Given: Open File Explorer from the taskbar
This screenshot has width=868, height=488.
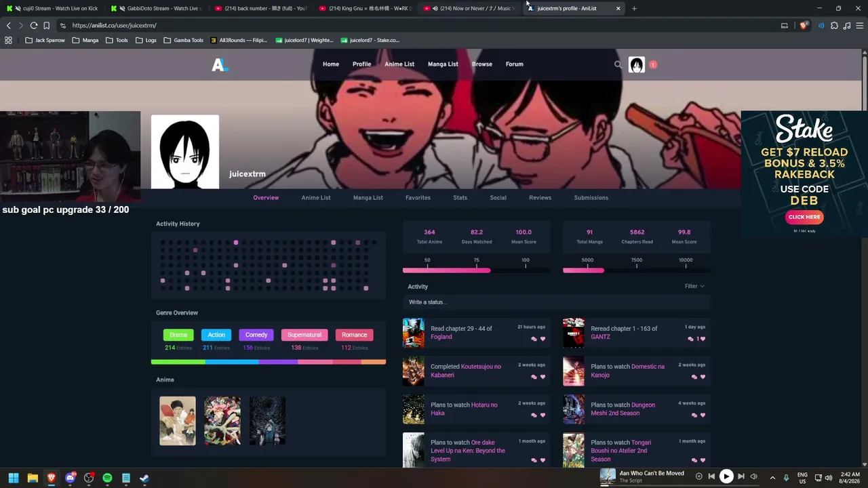Looking at the screenshot, I should tap(32, 478).
